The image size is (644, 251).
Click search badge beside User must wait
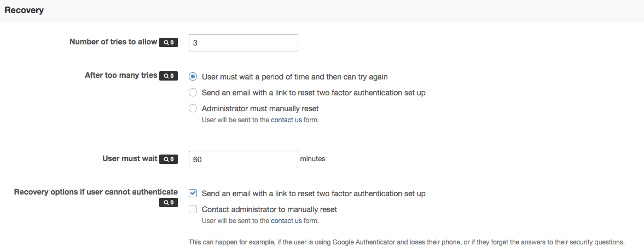[169, 159]
